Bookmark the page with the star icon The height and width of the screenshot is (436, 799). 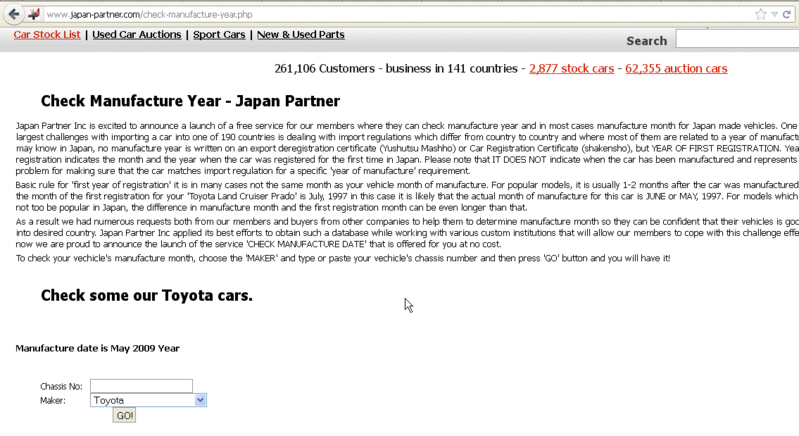[x=761, y=14]
